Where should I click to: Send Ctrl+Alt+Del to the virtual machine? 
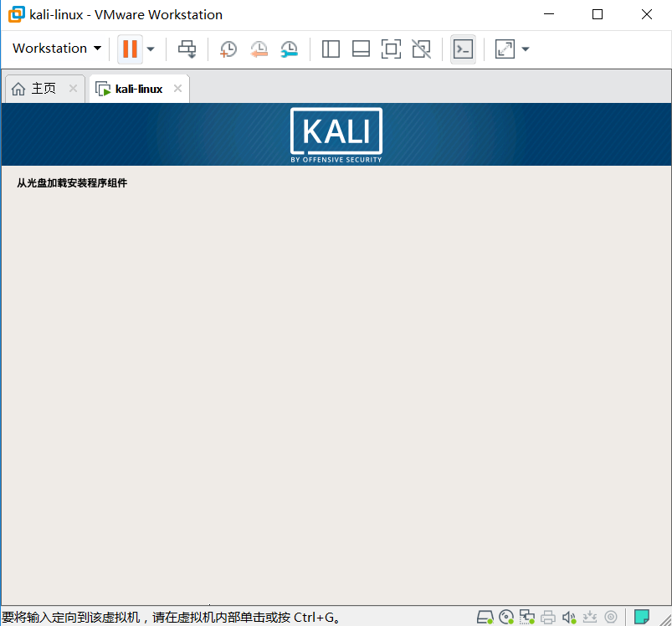point(187,49)
